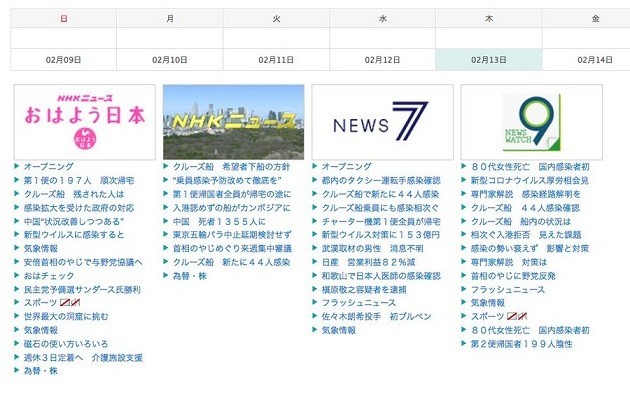This screenshot has height=393, width=630.
Task: Open 新型ウイルス対策に１５３億円 link
Action: pos(380,235)
